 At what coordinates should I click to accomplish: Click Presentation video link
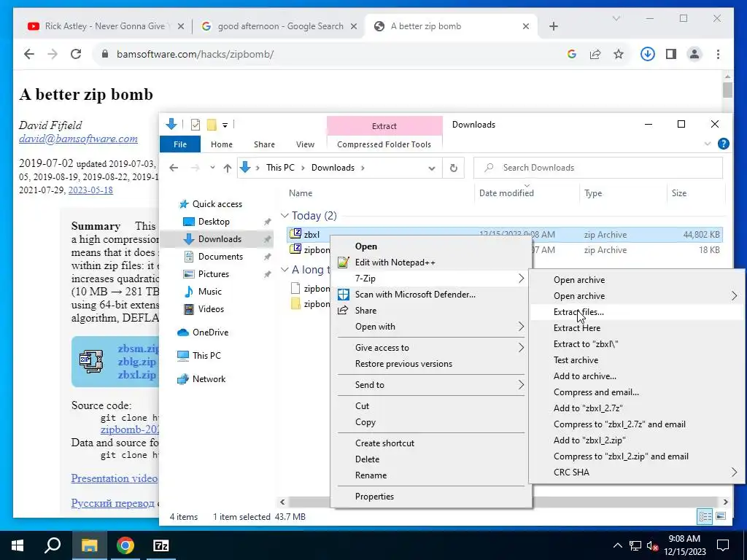[x=115, y=478]
